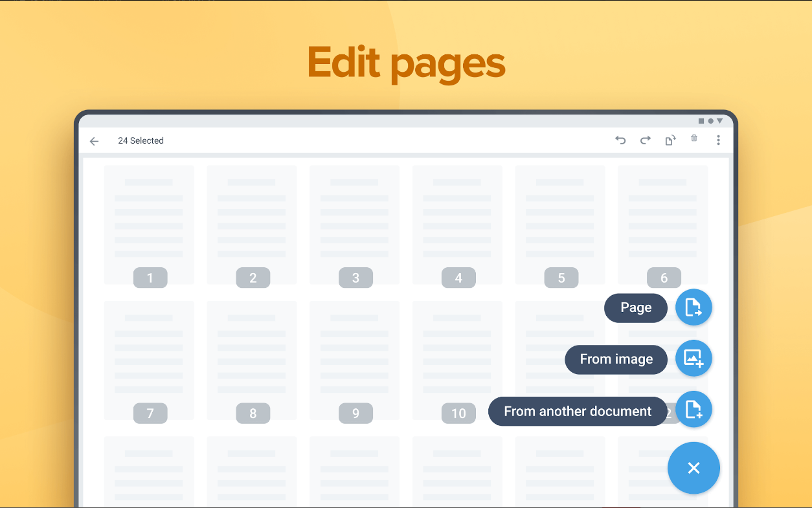
Task: Go back with the arrow icon
Action: (x=94, y=140)
